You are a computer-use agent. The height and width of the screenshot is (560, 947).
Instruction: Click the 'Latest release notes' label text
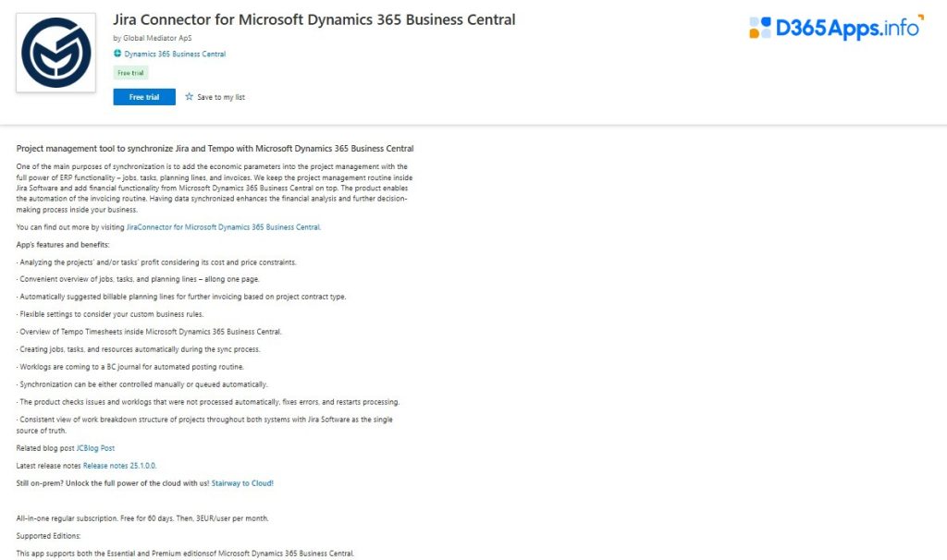click(48, 466)
